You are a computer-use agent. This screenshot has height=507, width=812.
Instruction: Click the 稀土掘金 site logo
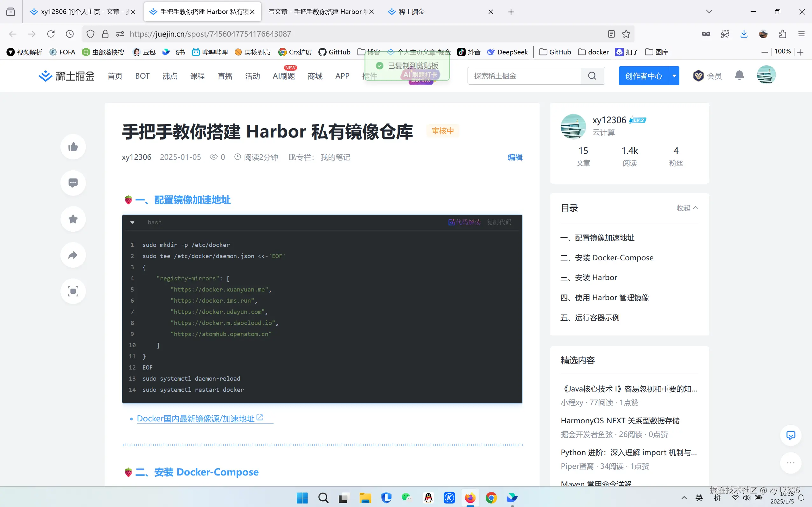pos(66,76)
